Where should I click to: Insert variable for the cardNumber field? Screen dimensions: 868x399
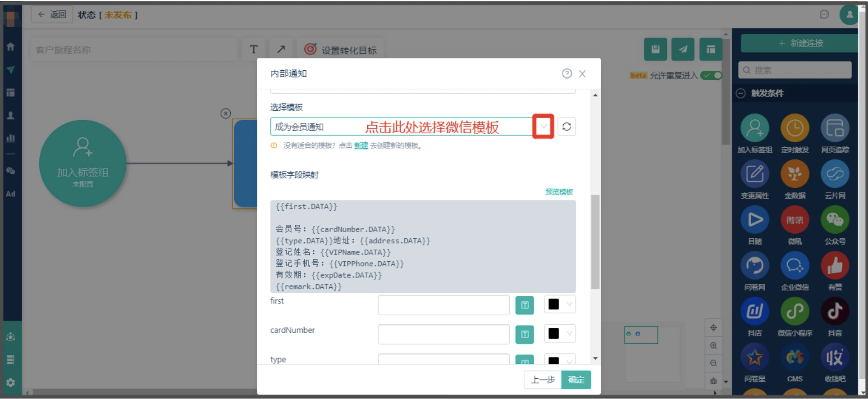coord(525,335)
